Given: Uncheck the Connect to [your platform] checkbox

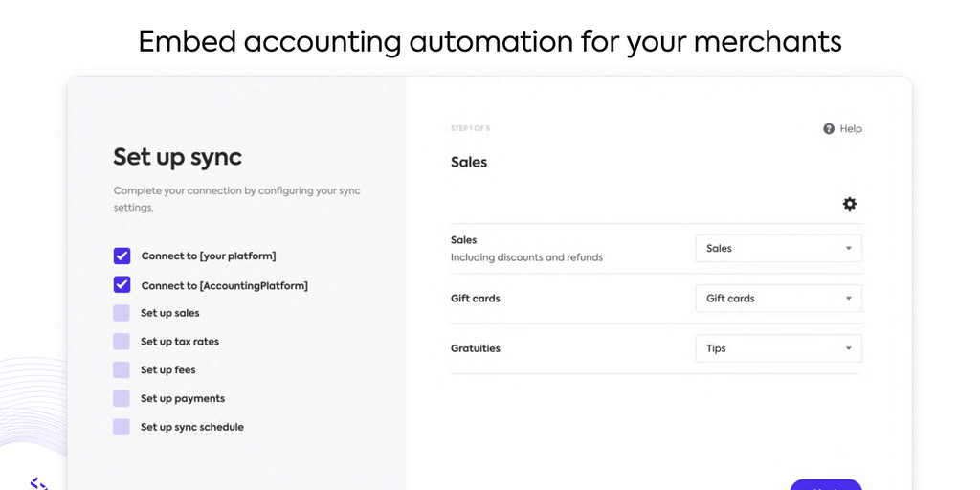Looking at the screenshot, I should pos(122,256).
